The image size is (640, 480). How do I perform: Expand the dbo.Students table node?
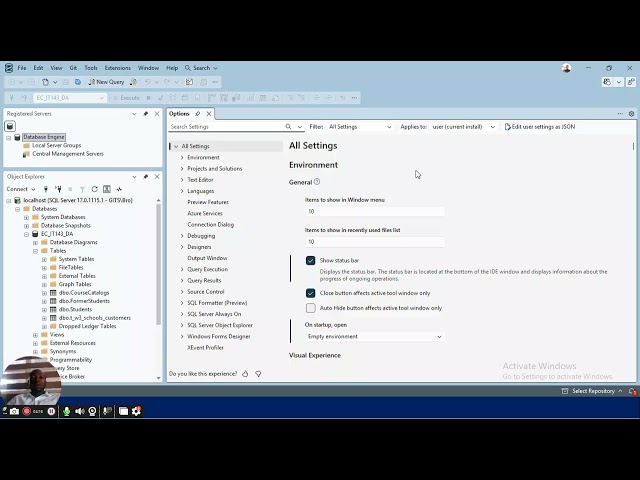[44, 309]
